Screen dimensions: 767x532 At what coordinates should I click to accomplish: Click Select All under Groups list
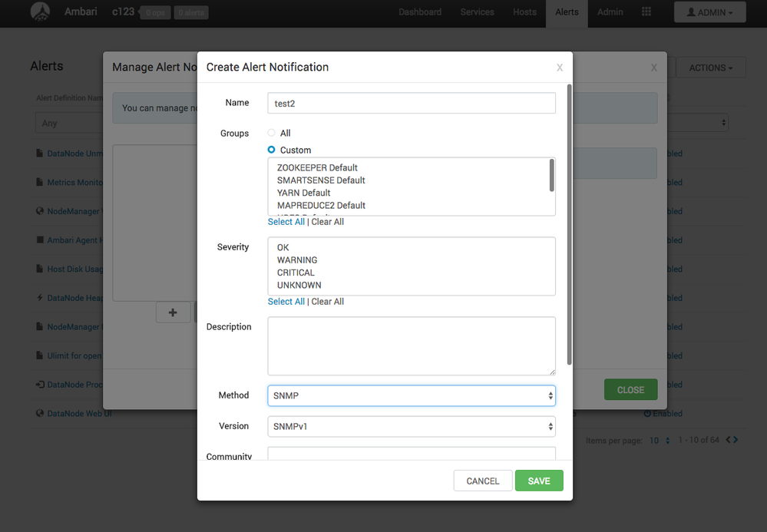tap(286, 222)
